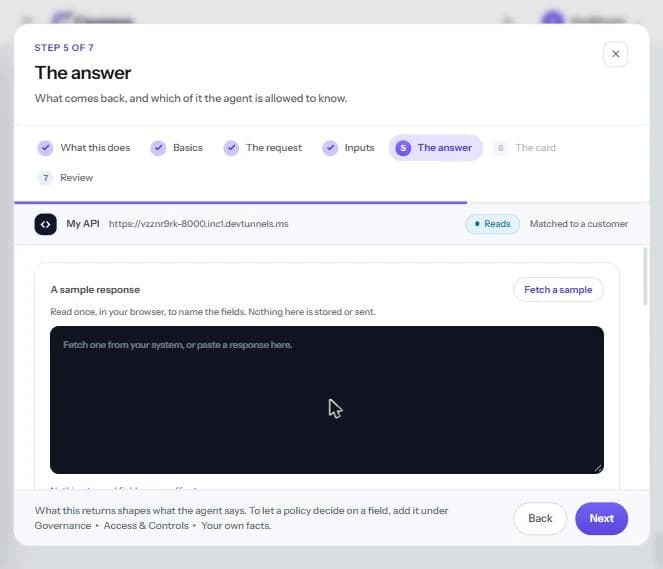Click the text area resize handle corner
The image size is (663, 569).
pyautogui.click(x=598, y=468)
